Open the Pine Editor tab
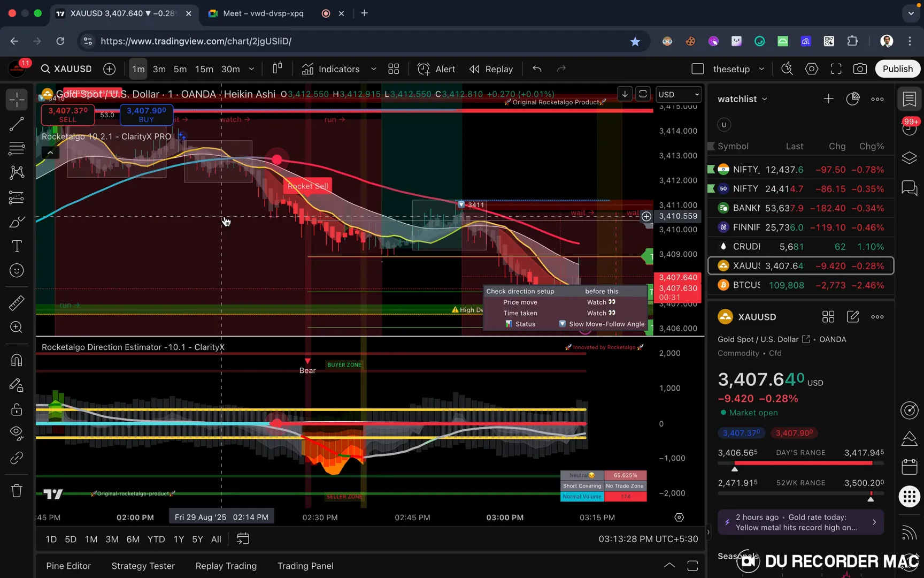Image resolution: width=924 pixels, height=578 pixels. coord(68,566)
